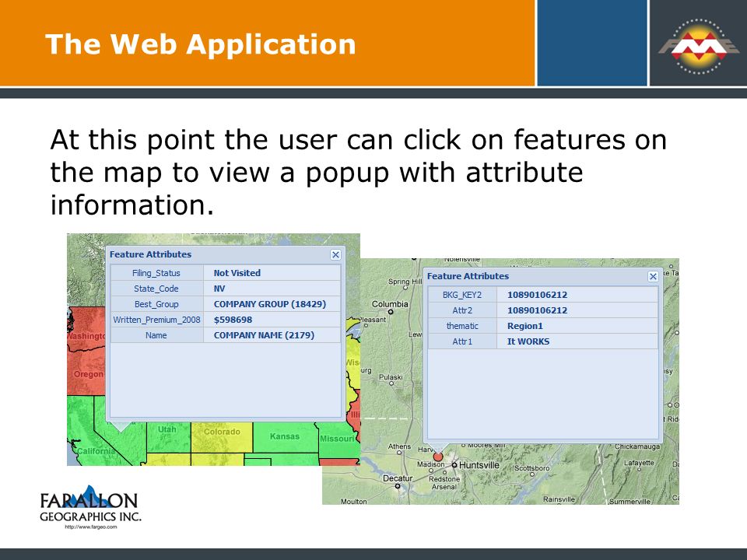Click the Chickamauga label
Screen dimensions: 747x560
637,446
